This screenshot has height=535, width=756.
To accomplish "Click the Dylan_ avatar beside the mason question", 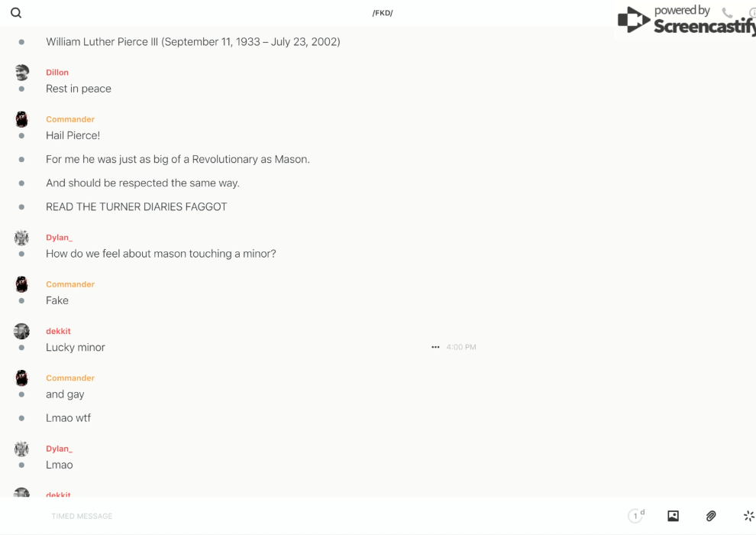I will pos(21,238).
